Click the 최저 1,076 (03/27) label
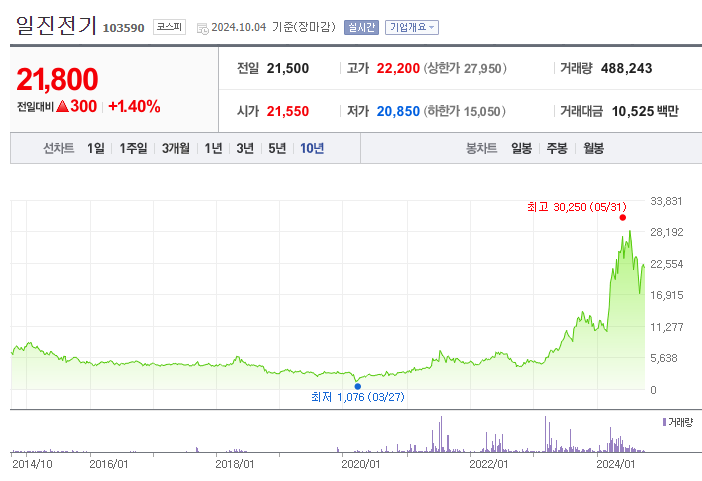 pos(358,397)
